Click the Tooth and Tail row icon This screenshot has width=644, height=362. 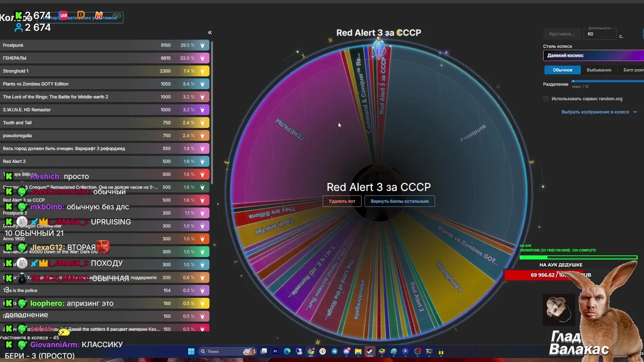point(202,123)
